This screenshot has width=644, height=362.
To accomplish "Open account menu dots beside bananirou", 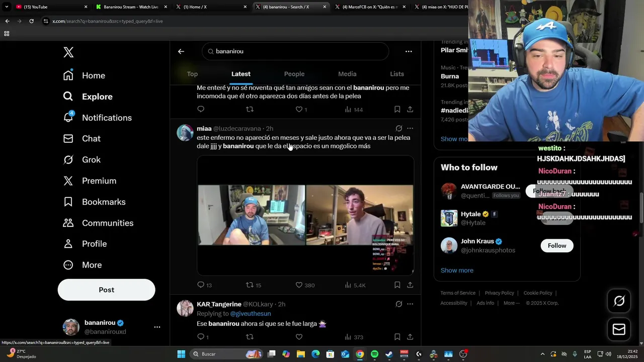I will [157, 327].
